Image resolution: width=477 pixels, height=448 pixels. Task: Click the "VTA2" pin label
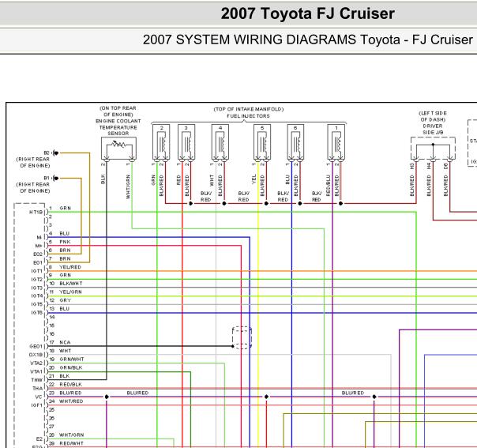click(x=36, y=363)
